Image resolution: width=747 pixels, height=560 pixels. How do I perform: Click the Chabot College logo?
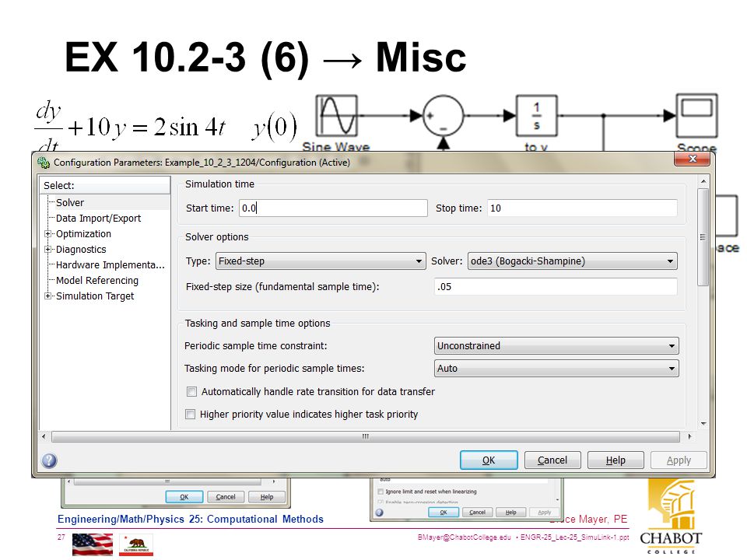click(x=671, y=516)
